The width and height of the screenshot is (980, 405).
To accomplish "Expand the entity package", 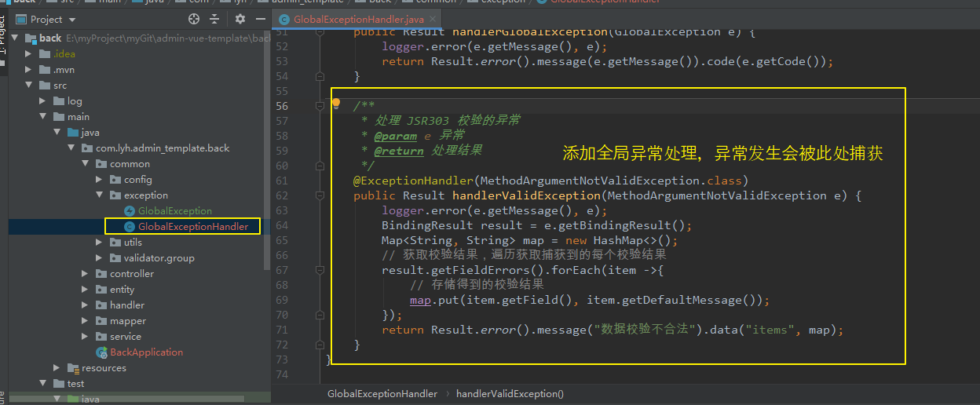I will tap(86, 289).
